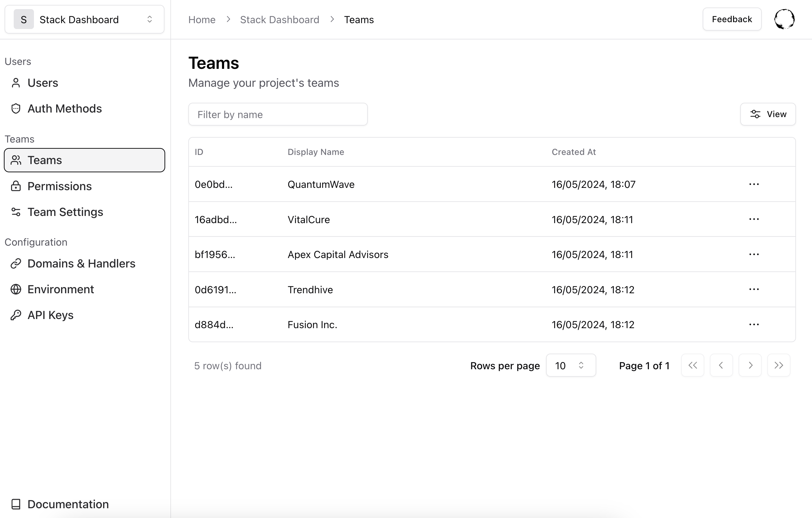Viewport: 812px width, 518px height.
Task: Focus the Filter by name field
Action: 277,114
